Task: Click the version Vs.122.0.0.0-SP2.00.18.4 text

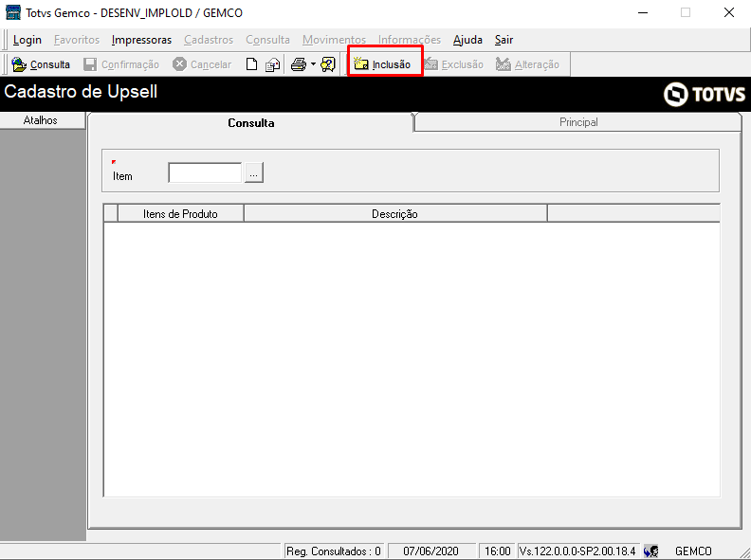Action: pyautogui.click(x=577, y=551)
